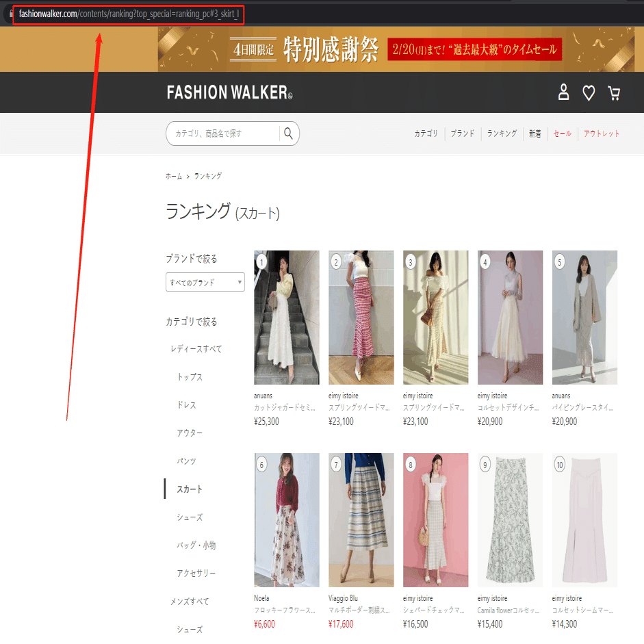Open the favorites heart icon

coord(589,93)
